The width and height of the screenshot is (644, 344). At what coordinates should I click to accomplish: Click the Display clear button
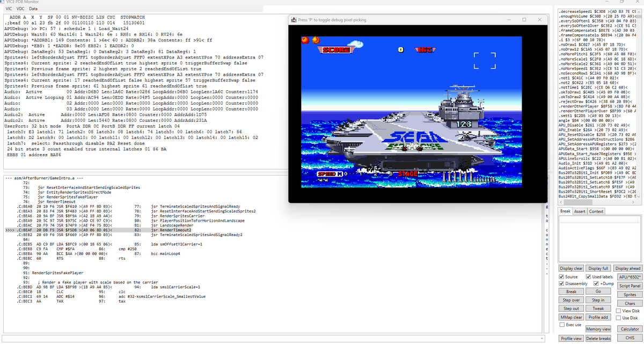click(572, 268)
